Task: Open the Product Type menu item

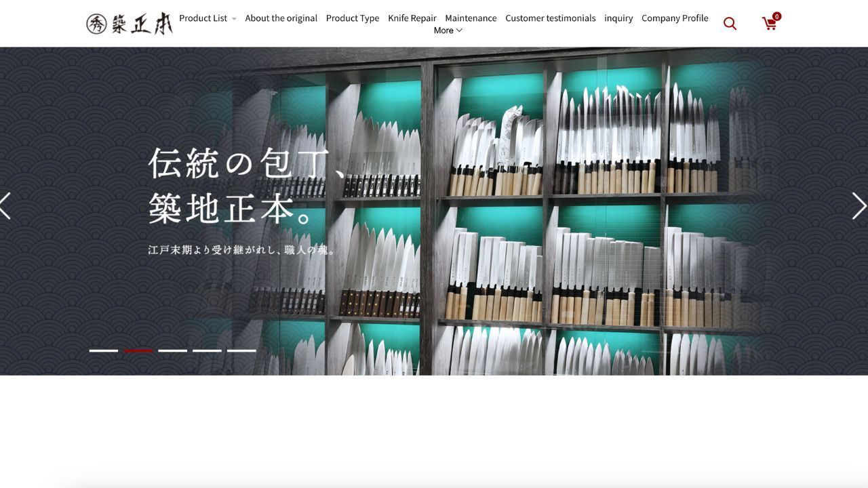Action: (353, 18)
